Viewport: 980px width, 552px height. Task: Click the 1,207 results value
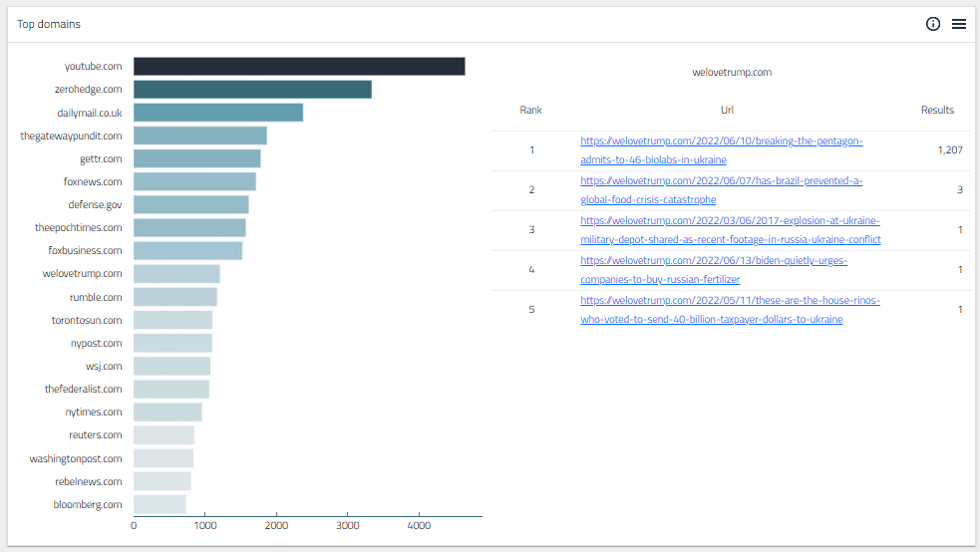tap(950, 149)
